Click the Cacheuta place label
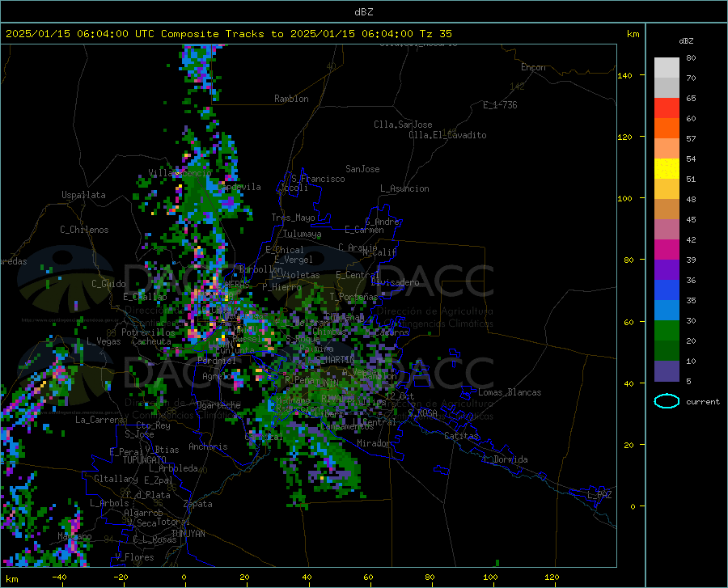This screenshot has width=728, height=588. (x=151, y=341)
